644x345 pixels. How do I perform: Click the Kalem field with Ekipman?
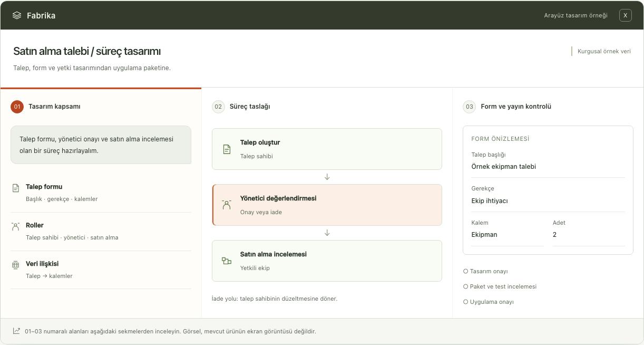click(508, 229)
